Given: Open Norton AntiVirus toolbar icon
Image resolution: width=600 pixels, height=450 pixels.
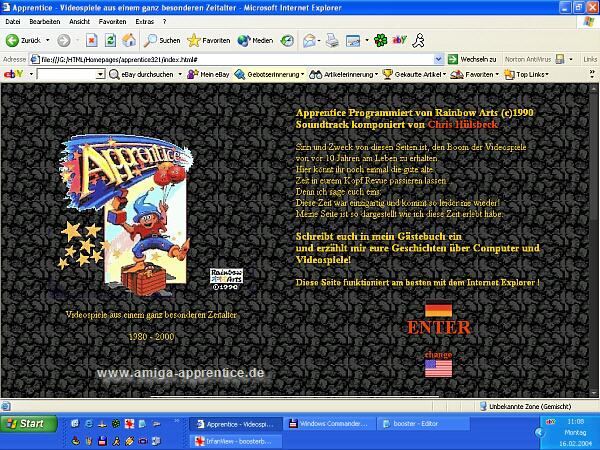Looking at the screenshot, I should (x=559, y=59).
